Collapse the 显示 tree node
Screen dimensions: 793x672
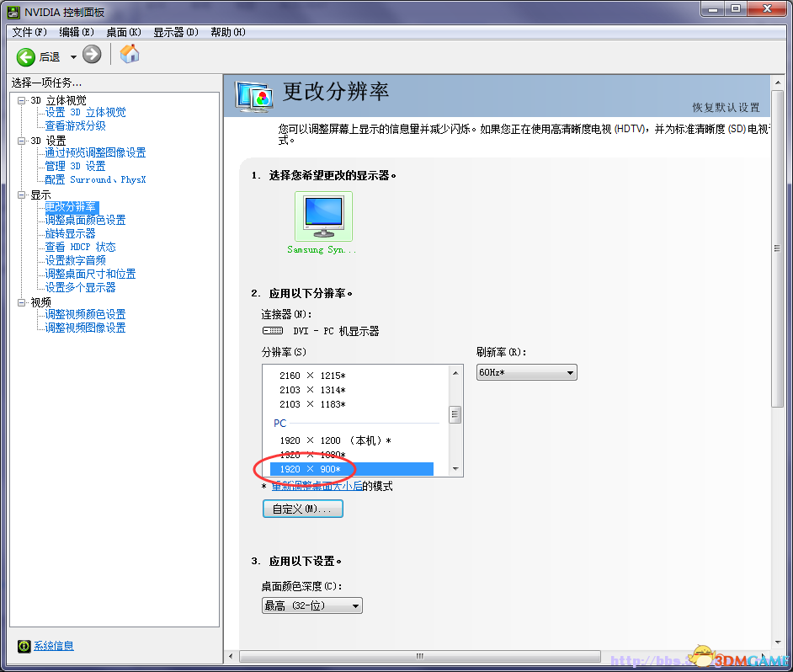(21, 195)
